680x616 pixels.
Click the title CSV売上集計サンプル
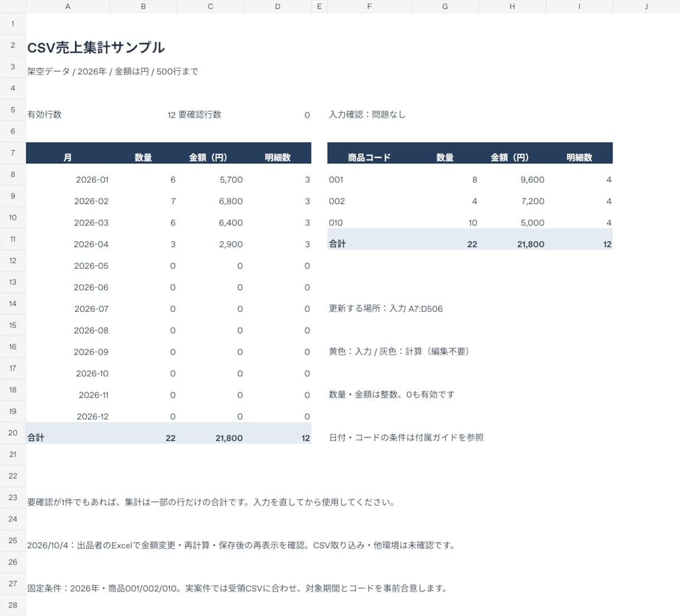96,47
